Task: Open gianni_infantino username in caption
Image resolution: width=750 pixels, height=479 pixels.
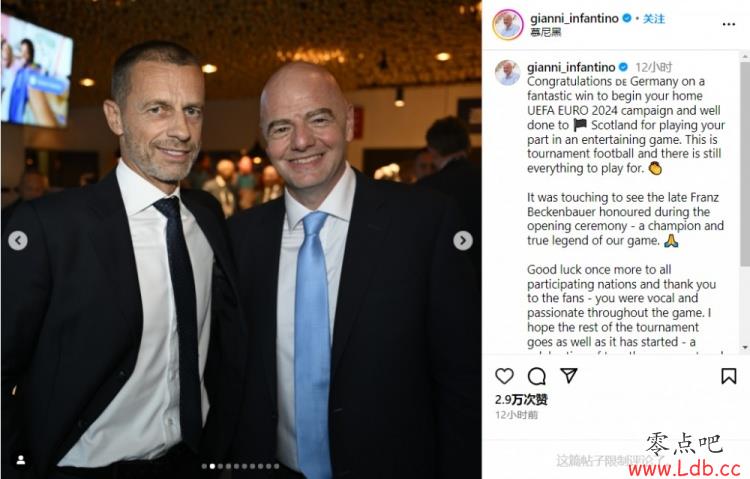Action: click(x=571, y=67)
